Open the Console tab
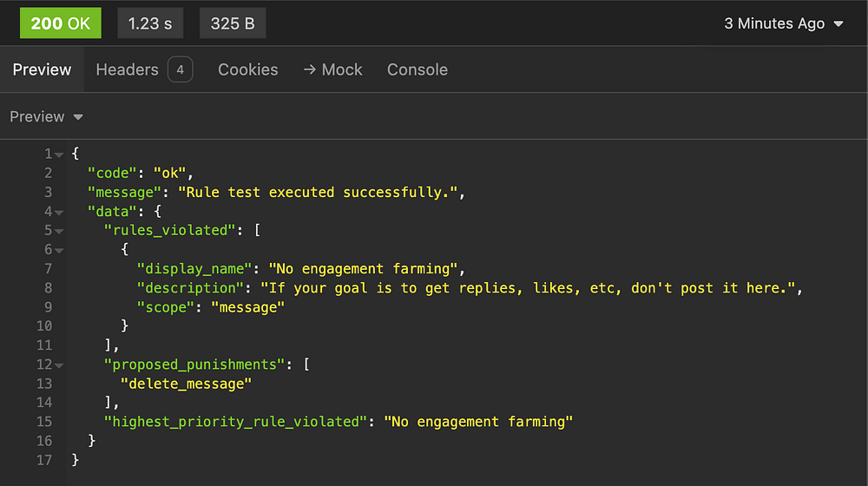 coord(418,69)
